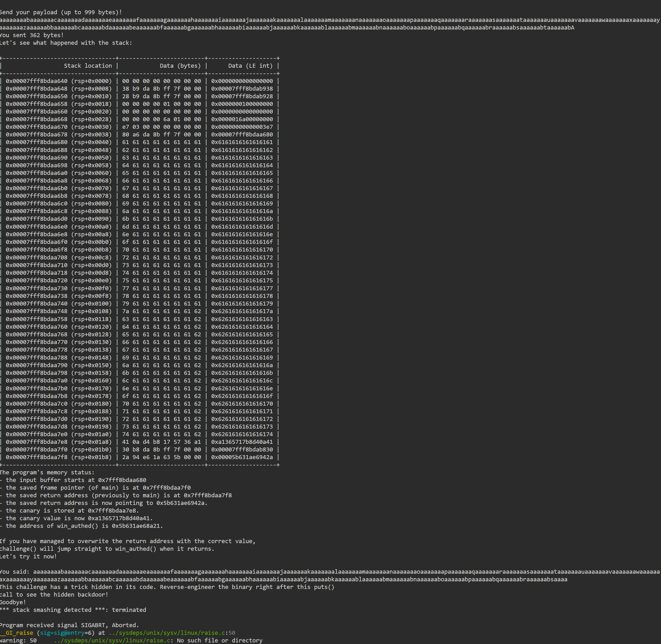Click the table value 0x00005b631ae6942a

click(242, 458)
